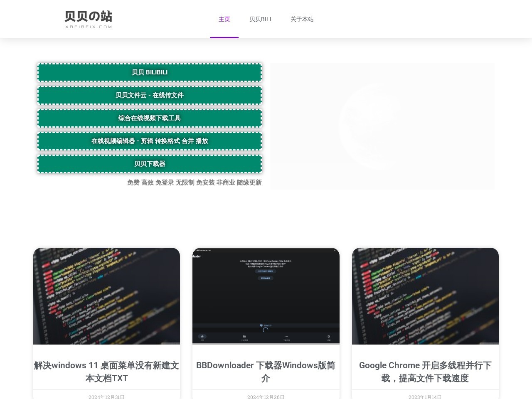Image resolution: width=532 pixels, height=399 pixels.
Task: Click the 贝贝 BILIBILI green button
Action: click(x=150, y=72)
